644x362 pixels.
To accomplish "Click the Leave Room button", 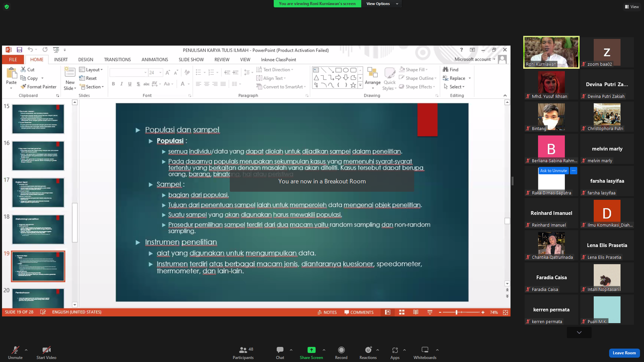I will coord(624,353).
